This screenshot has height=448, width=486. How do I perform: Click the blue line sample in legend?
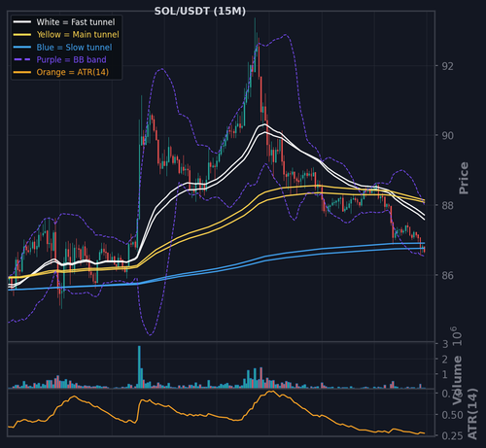[x=22, y=48]
